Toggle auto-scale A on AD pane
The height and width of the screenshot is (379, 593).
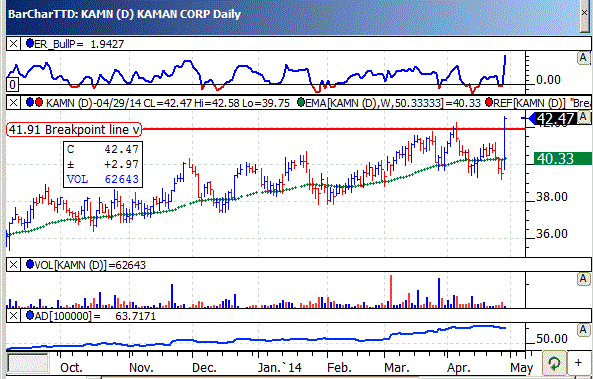pyautogui.click(x=583, y=330)
